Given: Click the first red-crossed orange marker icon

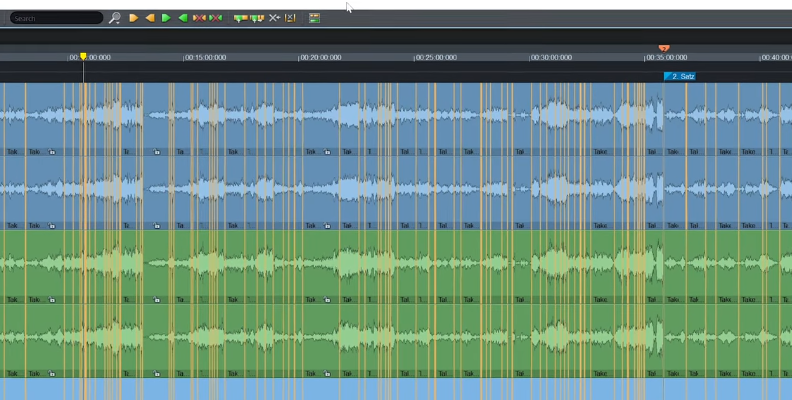Looking at the screenshot, I should coord(199,18).
